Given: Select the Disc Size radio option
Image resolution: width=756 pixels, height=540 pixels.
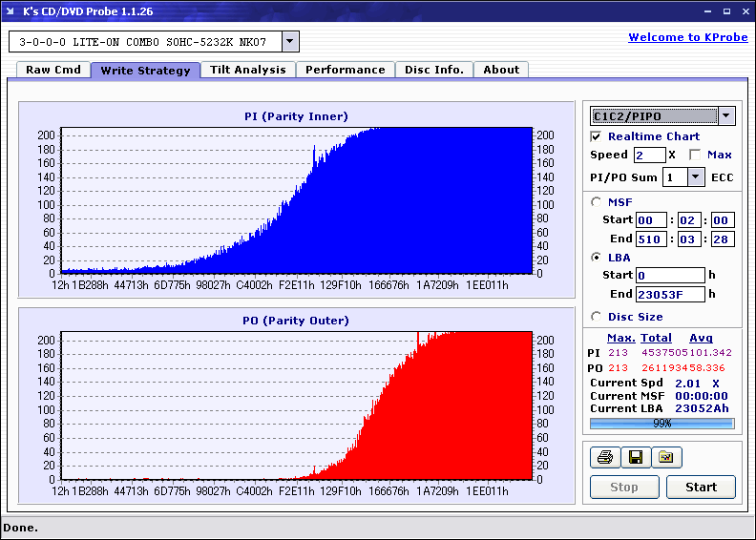Looking at the screenshot, I should click(x=596, y=317).
